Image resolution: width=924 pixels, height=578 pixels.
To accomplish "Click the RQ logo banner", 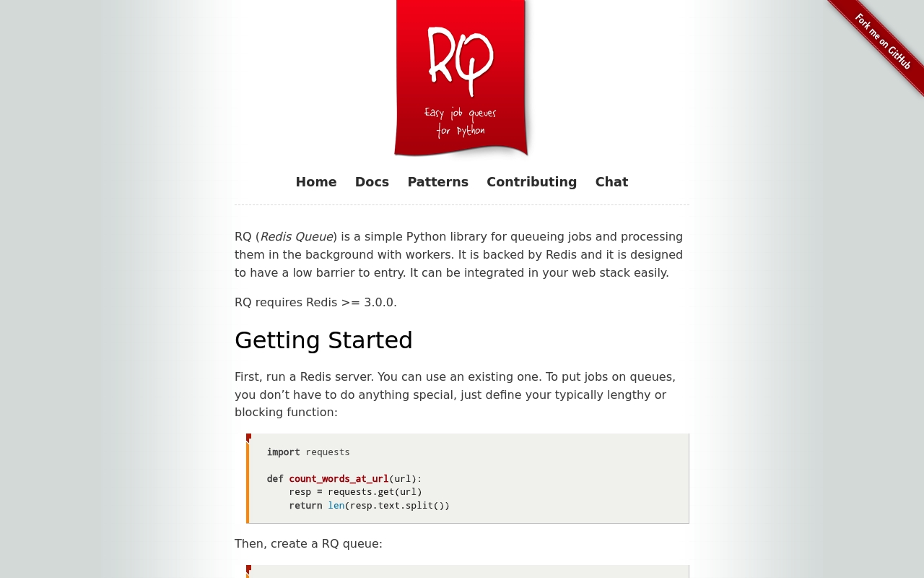I will pos(461,78).
